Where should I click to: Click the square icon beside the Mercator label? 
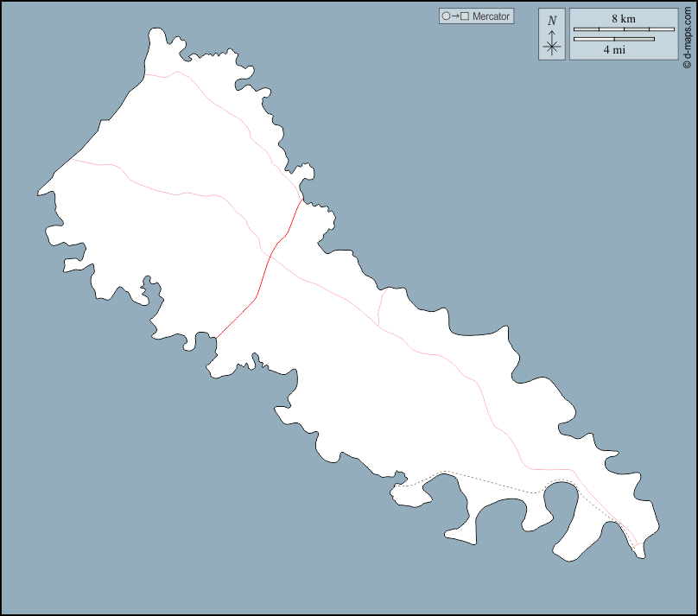465,16
